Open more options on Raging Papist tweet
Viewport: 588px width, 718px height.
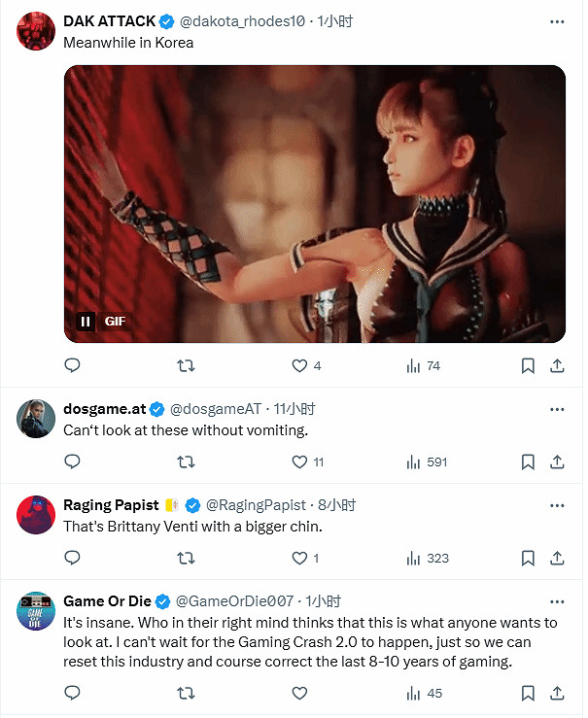click(x=557, y=505)
